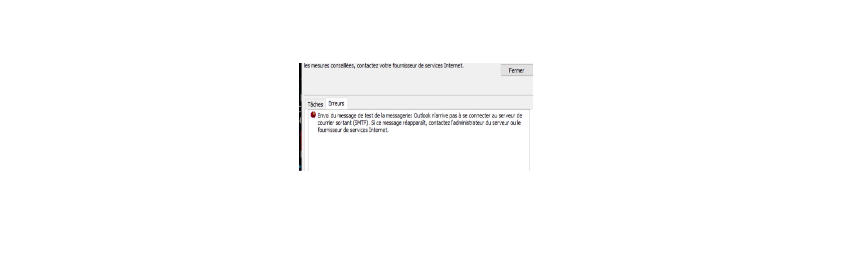This screenshot has height=260, width=868.
Task: Click the gray space right of the Erreurs tab
Action: click(x=440, y=103)
